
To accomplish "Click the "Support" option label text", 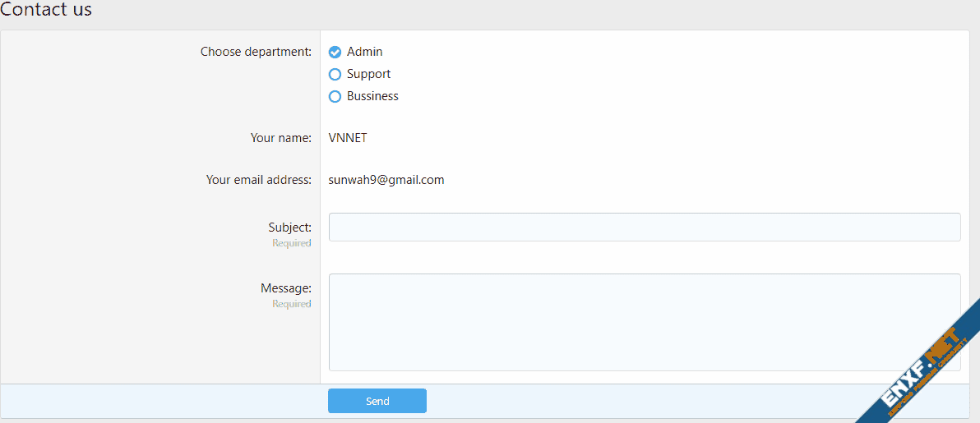I will [x=368, y=74].
